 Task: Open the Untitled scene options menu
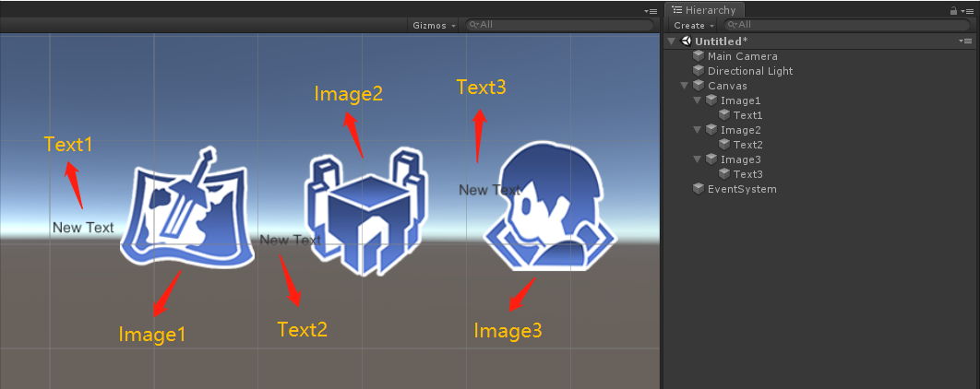coord(965,41)
